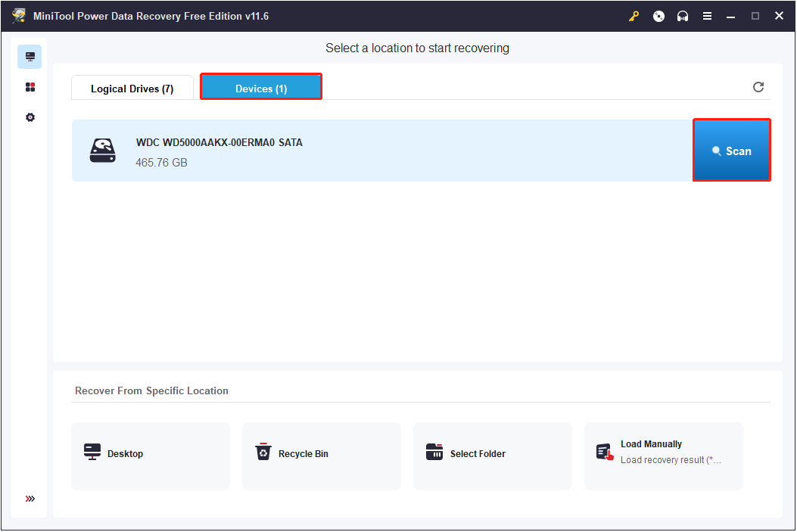Viewport: 797px width, 532px height.
Task: Refresh the drive list
Action: click(758, 87)
